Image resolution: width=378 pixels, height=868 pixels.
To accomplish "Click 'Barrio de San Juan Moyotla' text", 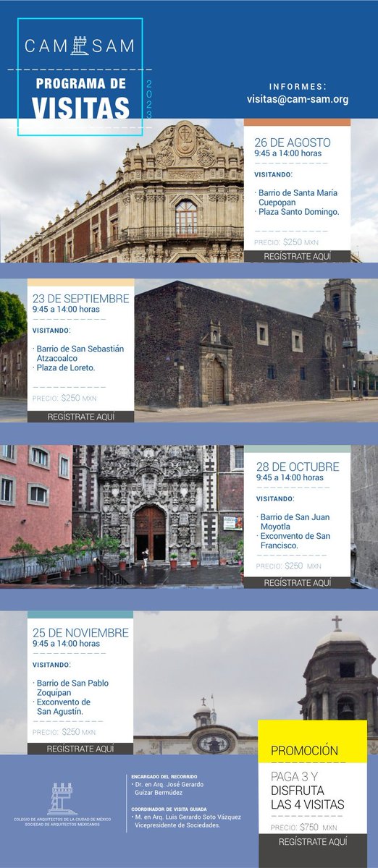I will 295,522.
